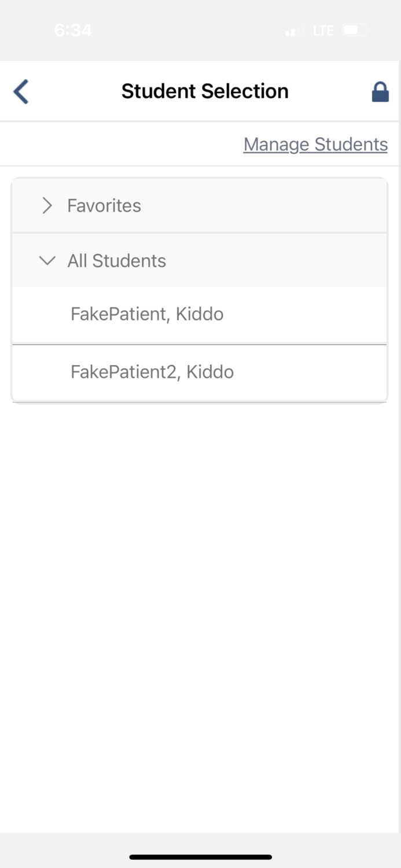Select student FakePatient, Kiddo

point(147,314)
